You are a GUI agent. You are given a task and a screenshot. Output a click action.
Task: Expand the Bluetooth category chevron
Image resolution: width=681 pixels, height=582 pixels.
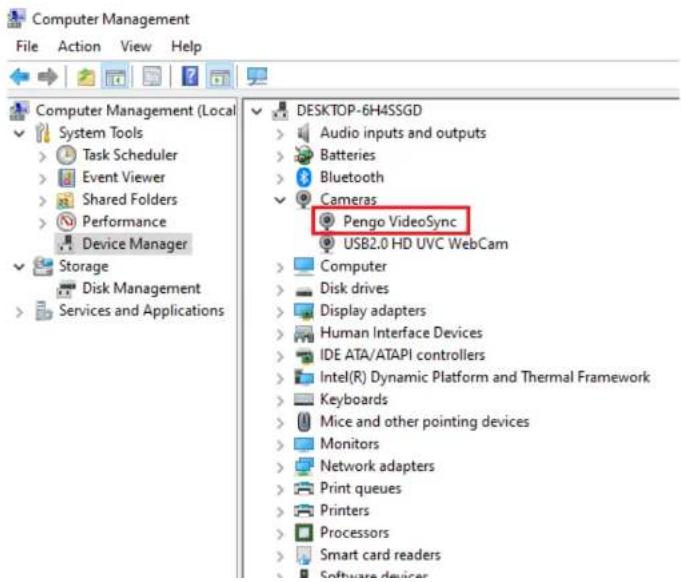pos(280,178)
